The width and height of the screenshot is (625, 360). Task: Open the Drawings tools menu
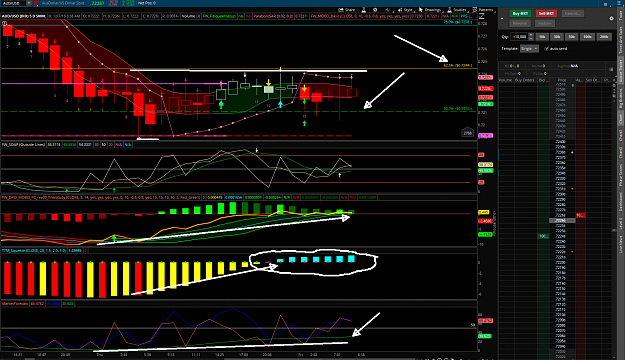(x=430, y=10)
